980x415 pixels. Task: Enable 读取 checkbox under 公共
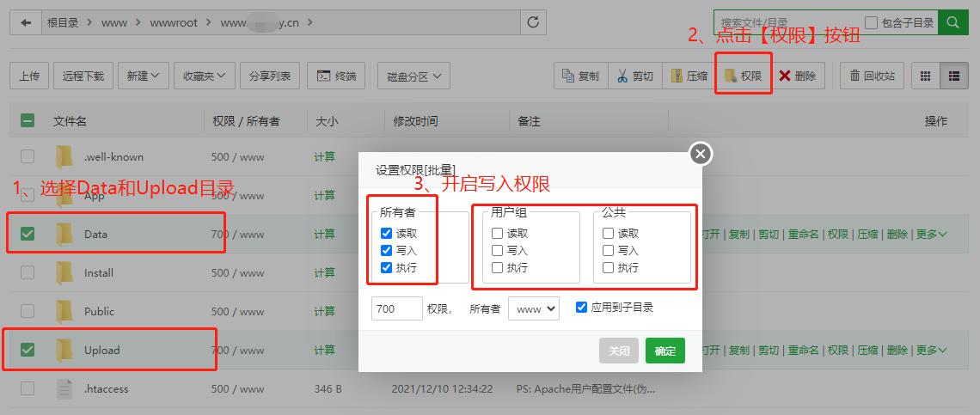(x=609, y=234)
